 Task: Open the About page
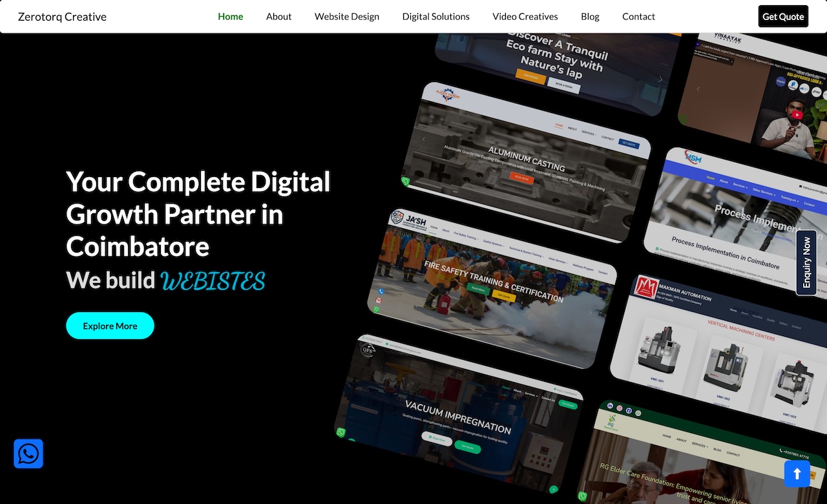278,16
